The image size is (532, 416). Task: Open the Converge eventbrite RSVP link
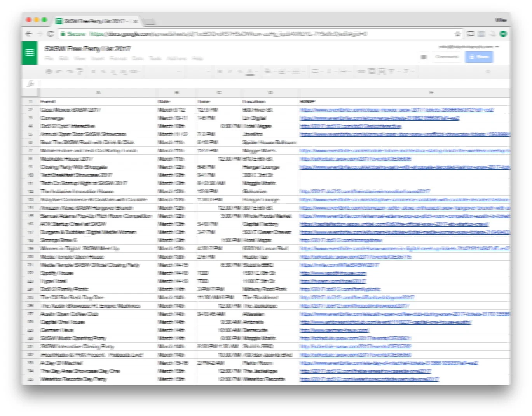tap(380, 118)
